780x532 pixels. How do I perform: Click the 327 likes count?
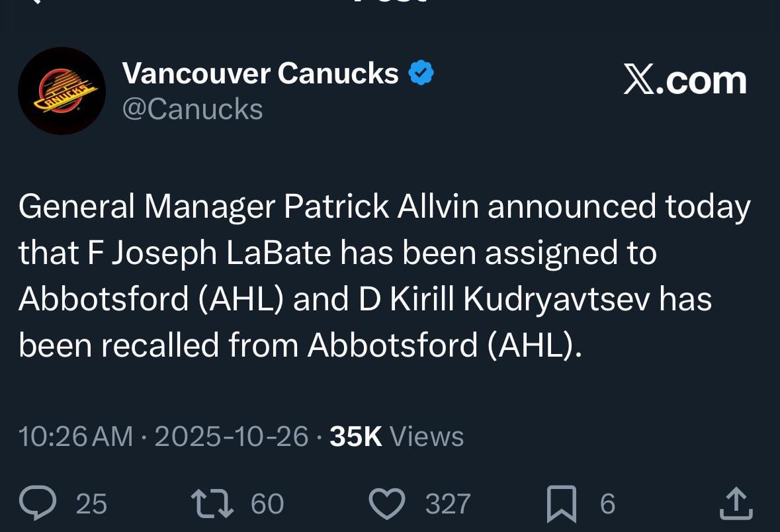pyautogui.click(x=447, y=504)
